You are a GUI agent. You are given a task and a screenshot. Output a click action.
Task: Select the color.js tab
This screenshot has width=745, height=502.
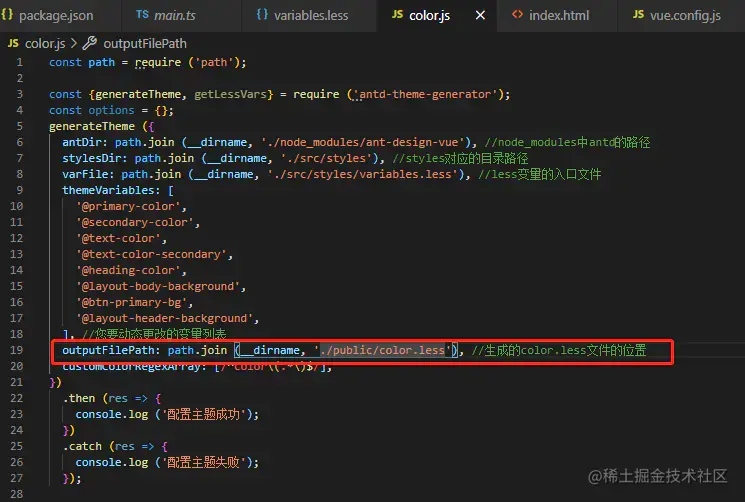[429, 15]
